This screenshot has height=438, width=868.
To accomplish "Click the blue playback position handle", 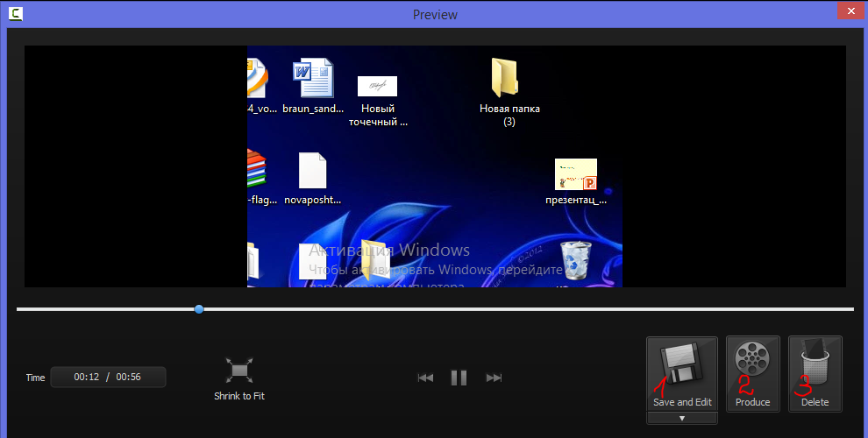I will [x=199, y=309].
